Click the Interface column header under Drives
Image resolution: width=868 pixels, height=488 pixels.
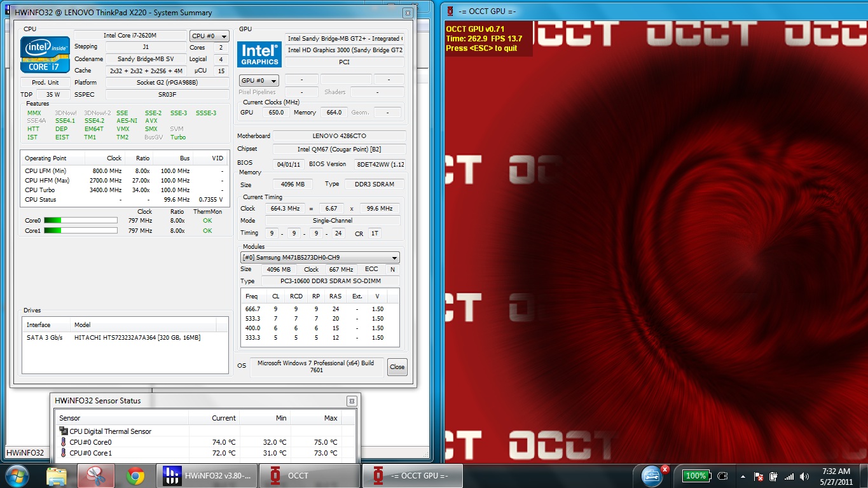tap(46, 325)
